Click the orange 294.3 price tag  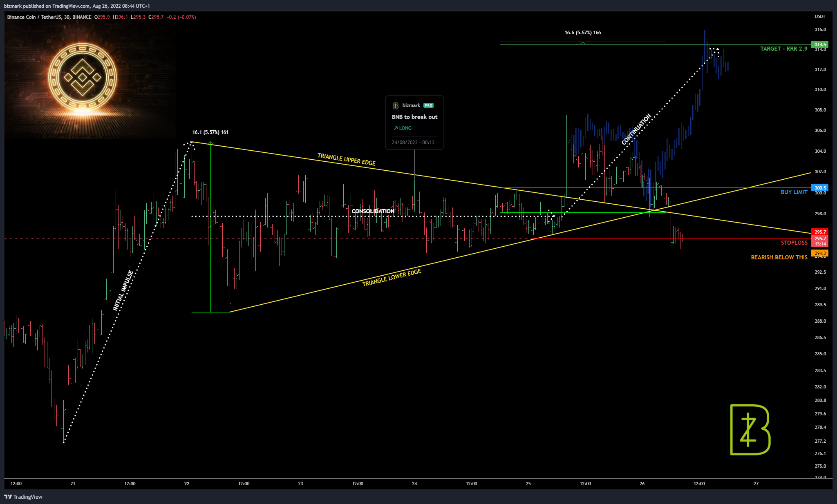(820, 253)
